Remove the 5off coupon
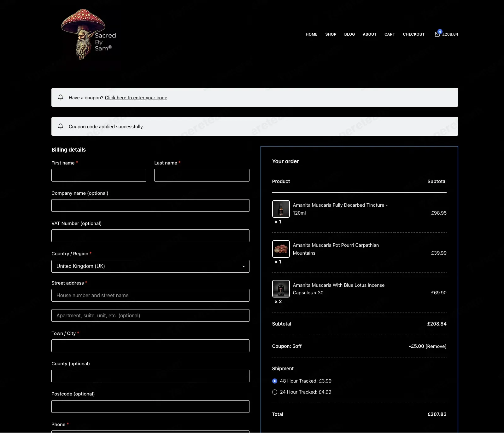Screen dimensions: 504x433 point(436,346)
